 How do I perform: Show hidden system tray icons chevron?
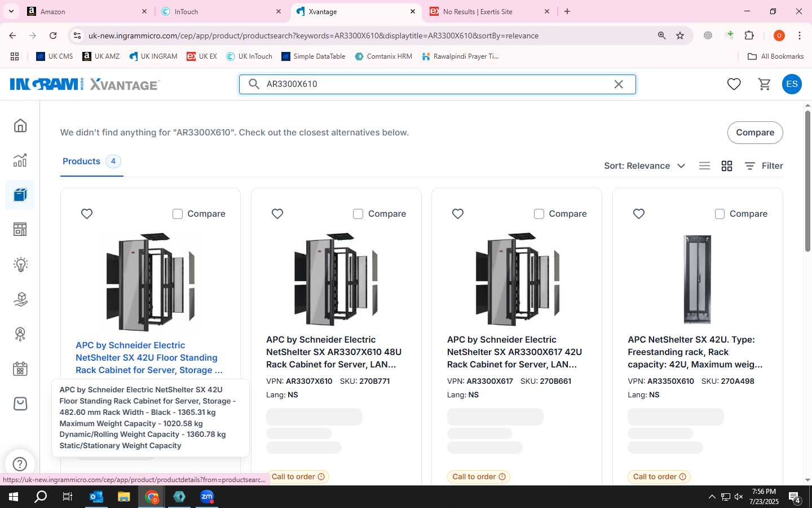[712, 497]
